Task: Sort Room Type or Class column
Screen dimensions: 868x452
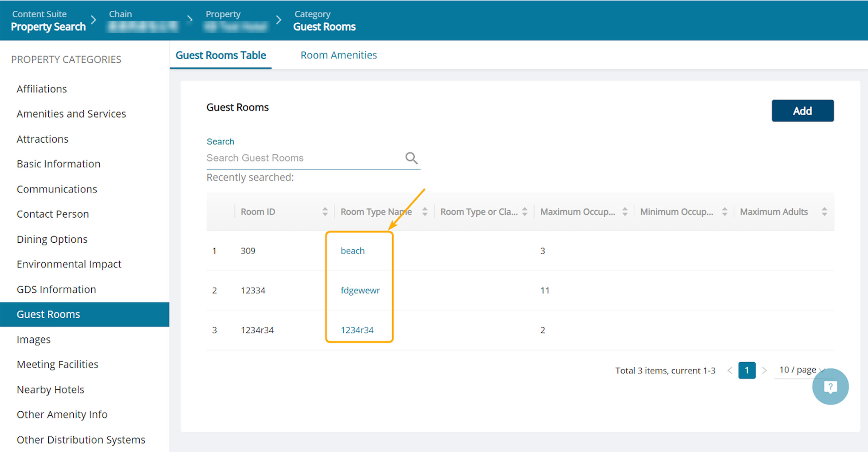Action: click(524, 211)
